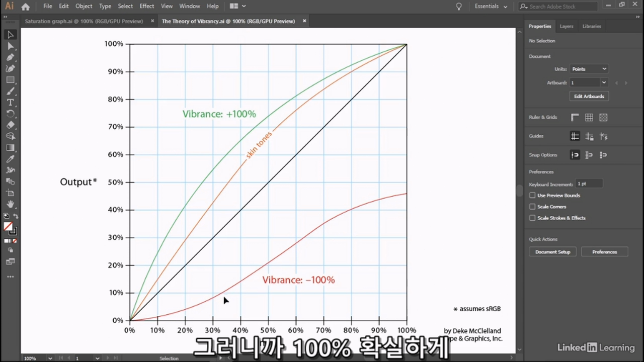This screenshot has width=644, height=362.
Task: Click the Preferences quick action button
Action: tap(605, 252)
